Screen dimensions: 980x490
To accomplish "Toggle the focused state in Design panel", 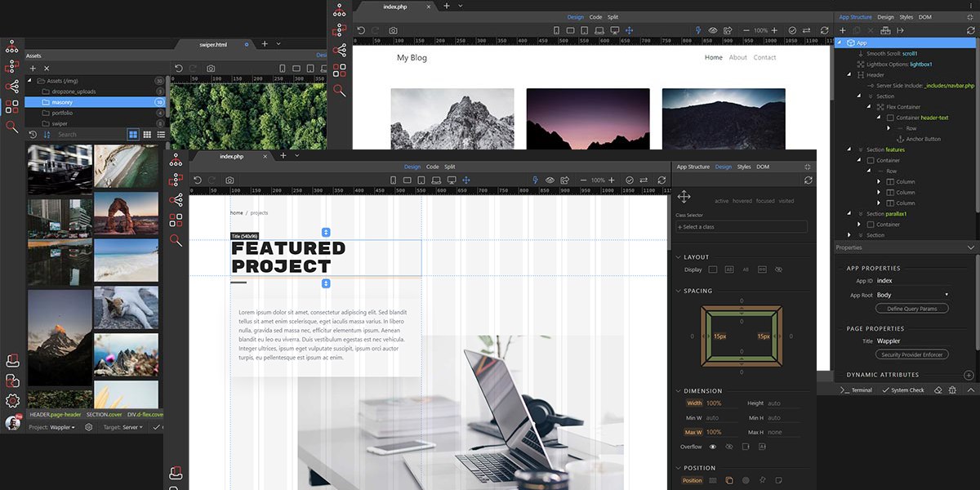I will [x=765, y=201].
